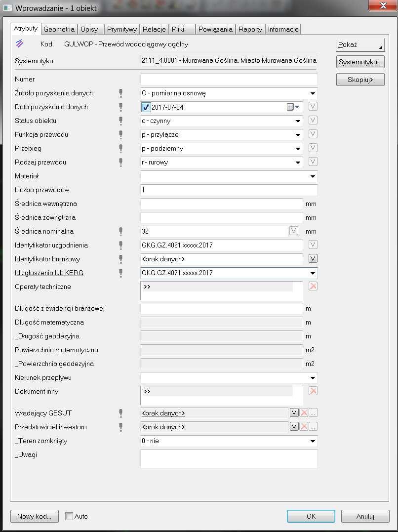Screen dimensions: 398x532
Task: Click pin icon beside Identyfikator branżowy
Action: tap(120, 259)
